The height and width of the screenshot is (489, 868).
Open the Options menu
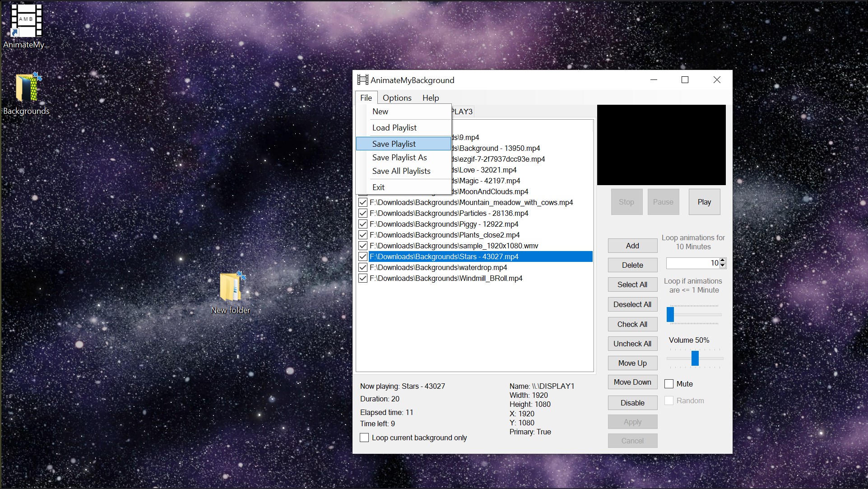click(x=397, y=98)
